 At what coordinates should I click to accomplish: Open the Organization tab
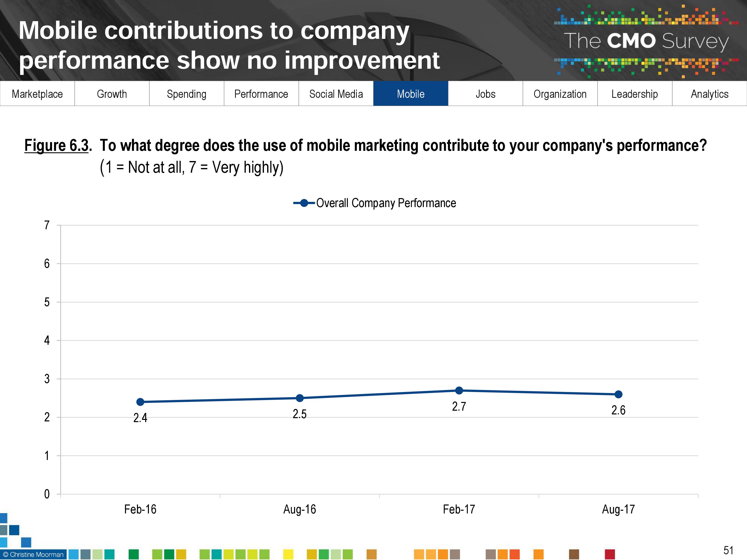coord(560,94)
